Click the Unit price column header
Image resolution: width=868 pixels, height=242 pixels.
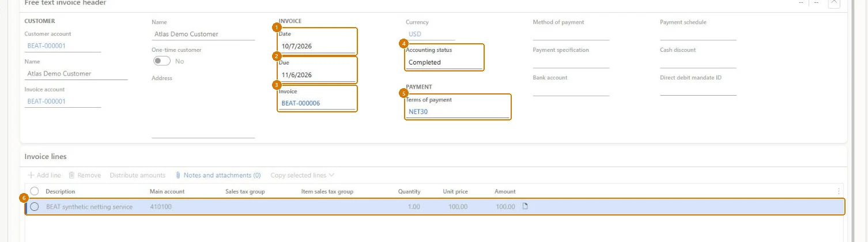pyautogui.click(x=455, y=192)
